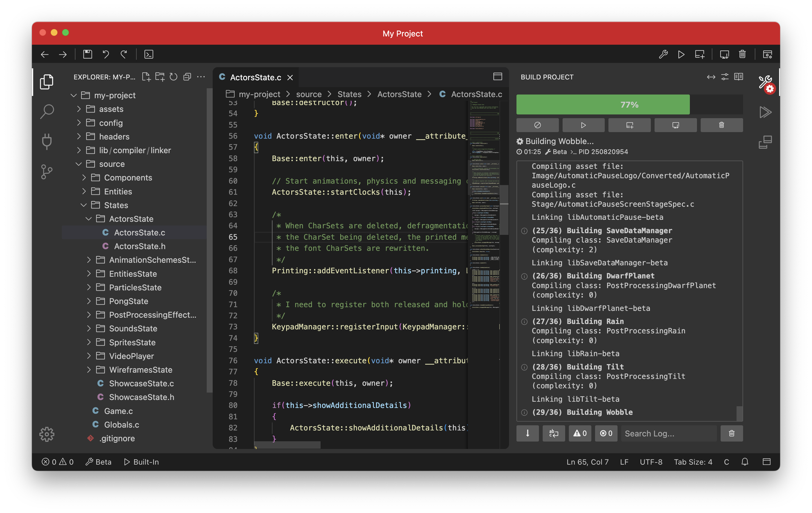The height and width of the screenshot is (513, 812).
Task: Open the terminal icon in top toolbar
Action: pos(149,54)
